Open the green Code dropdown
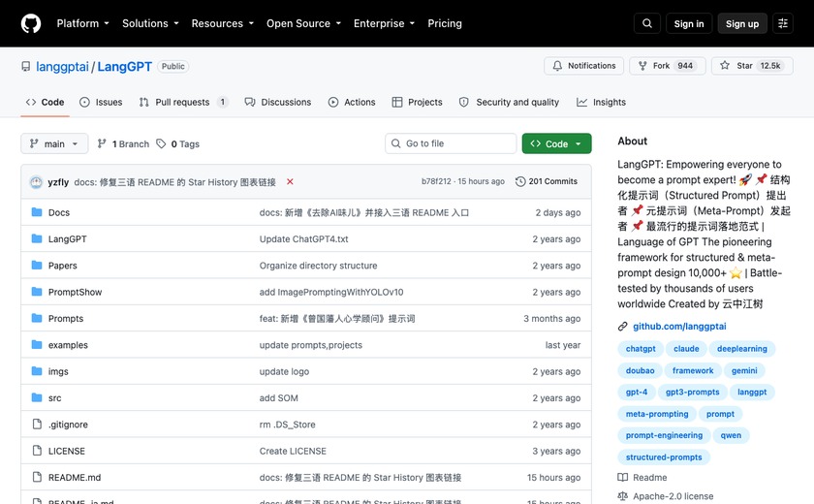Viewport: 814px width, 504px height. (x=556, y=143)
